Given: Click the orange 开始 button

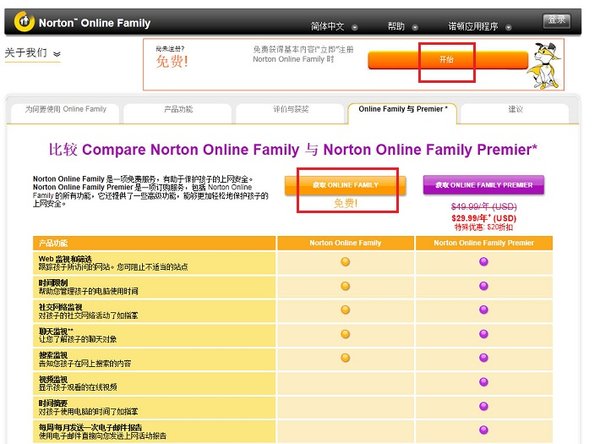Looking at the screenshot, I should tap(447, 60).
